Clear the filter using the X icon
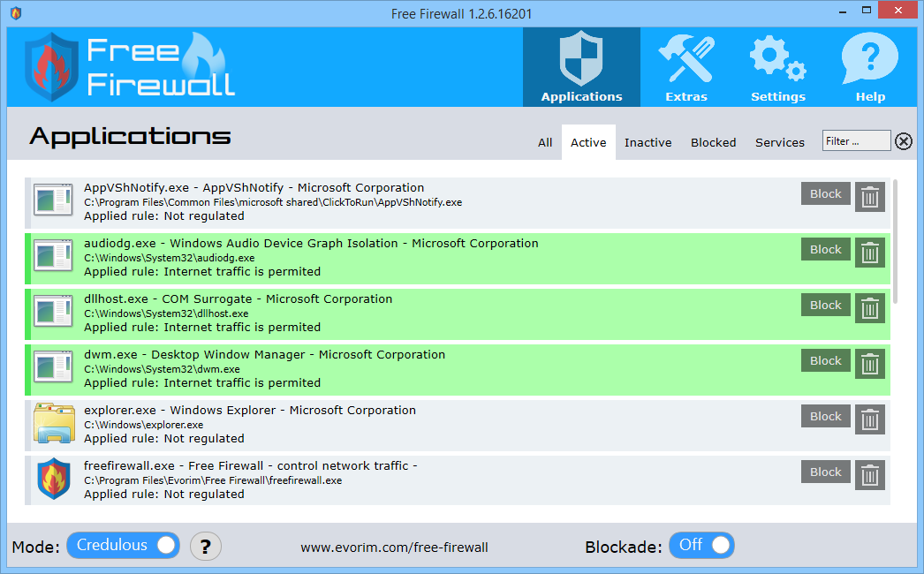Image resolution: width=924 pixels, height=574 pixels. (903, 140)
